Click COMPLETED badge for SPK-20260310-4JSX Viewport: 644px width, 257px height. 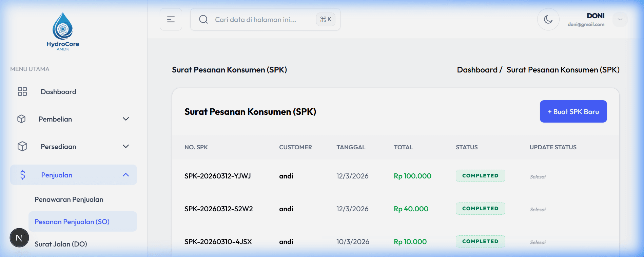pos(480,241)
